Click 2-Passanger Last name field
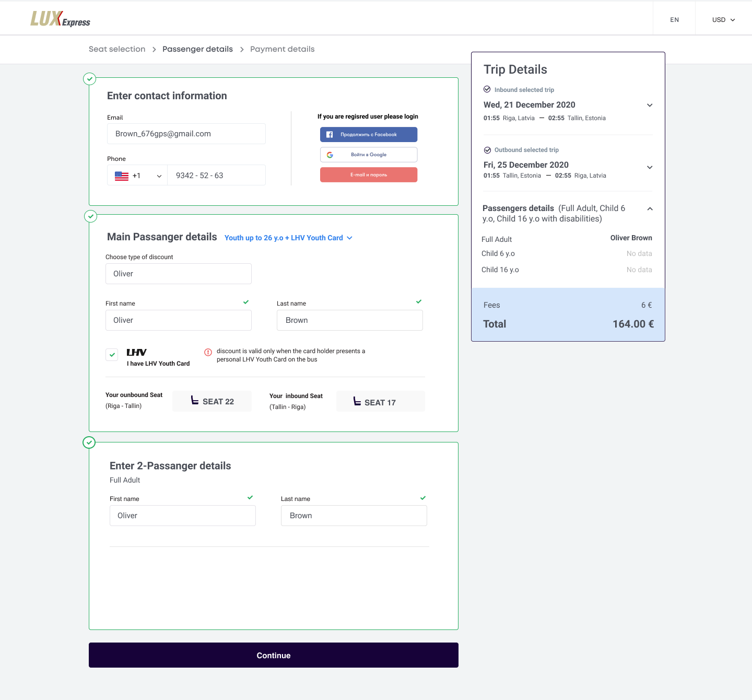The height and width of the screenshot is (700, 752). [354, 516]
